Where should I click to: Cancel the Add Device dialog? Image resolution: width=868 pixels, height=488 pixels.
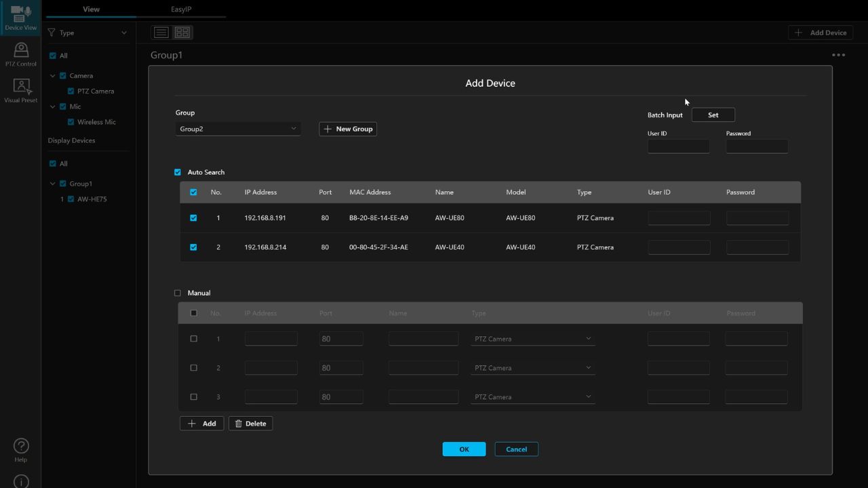[516, 449]
